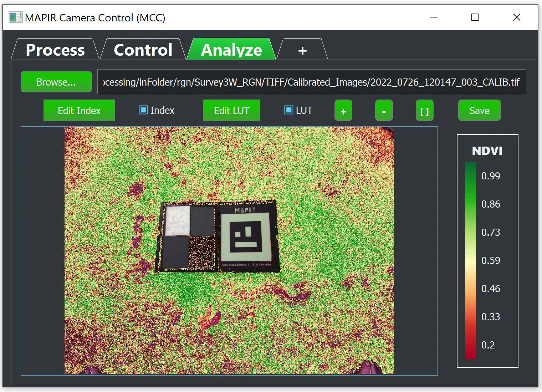The width and height of the screenshot is (542, 392).
Task: Click the MAPIR app icon in title bar
Action: click(x=15, y=17)
